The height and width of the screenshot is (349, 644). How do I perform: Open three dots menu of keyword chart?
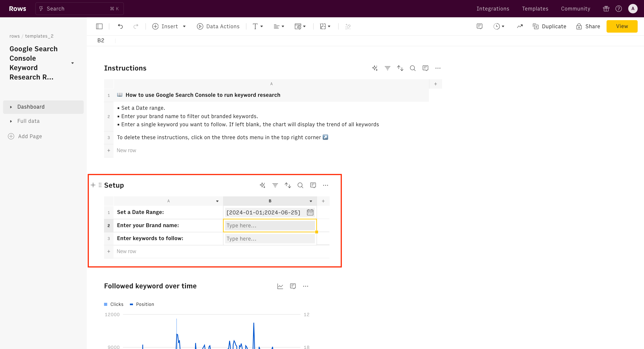point(306,286)
